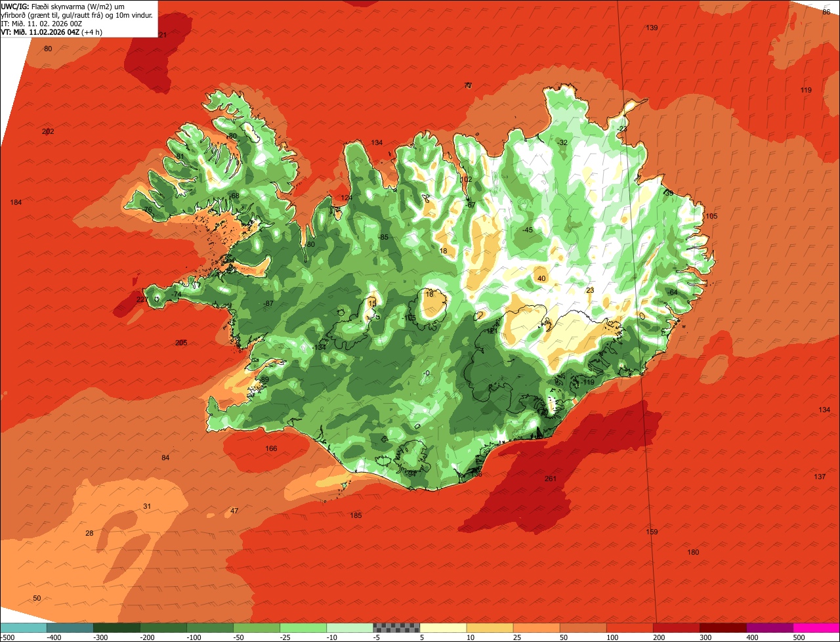Click the map value "184" at the western edge

pos(16,202)
